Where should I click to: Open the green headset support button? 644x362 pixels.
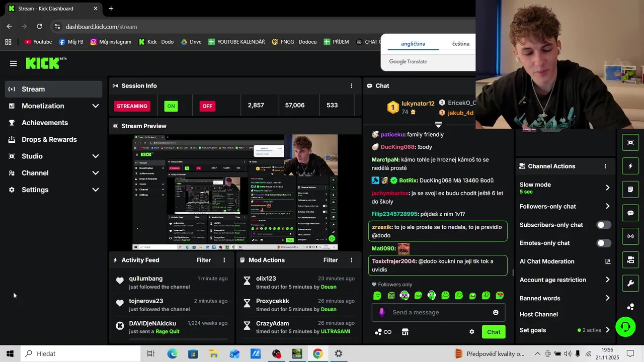pyautogui.click(x=625, y=327)
